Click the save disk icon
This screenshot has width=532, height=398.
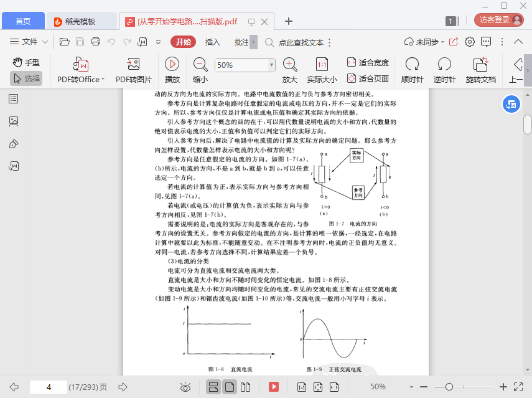pyautogui.click(x=80, y=42)
